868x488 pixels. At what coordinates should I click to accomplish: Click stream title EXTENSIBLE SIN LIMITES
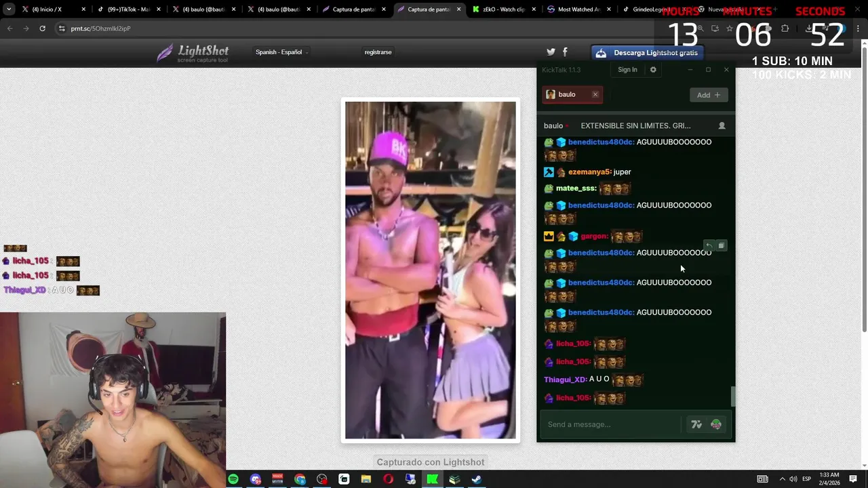point(635,125)
